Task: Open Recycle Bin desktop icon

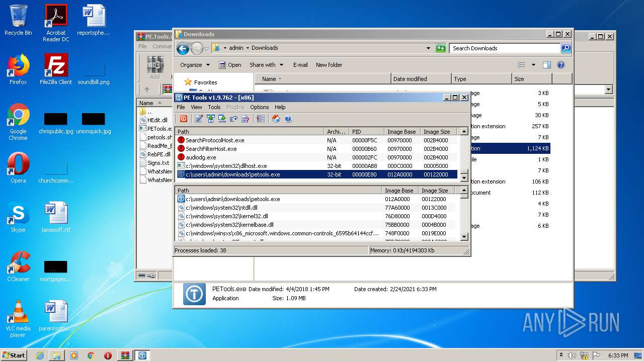Action: tap(18, 20)
